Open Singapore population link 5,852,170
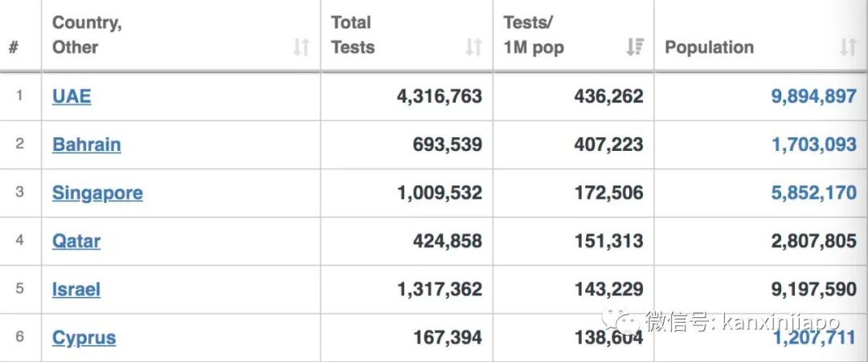Image resolution: width=868 pixels, height=362 pixels. 813,193
